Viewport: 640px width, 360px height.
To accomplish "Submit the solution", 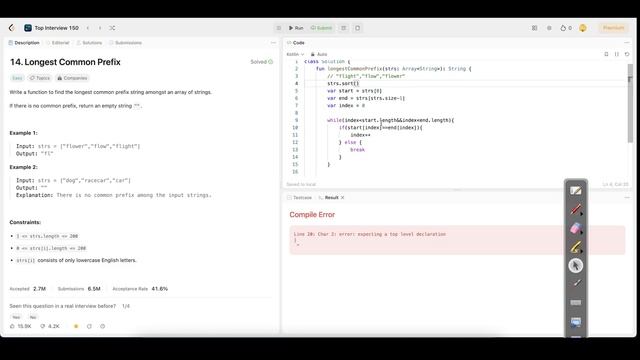I will [322, 28].
